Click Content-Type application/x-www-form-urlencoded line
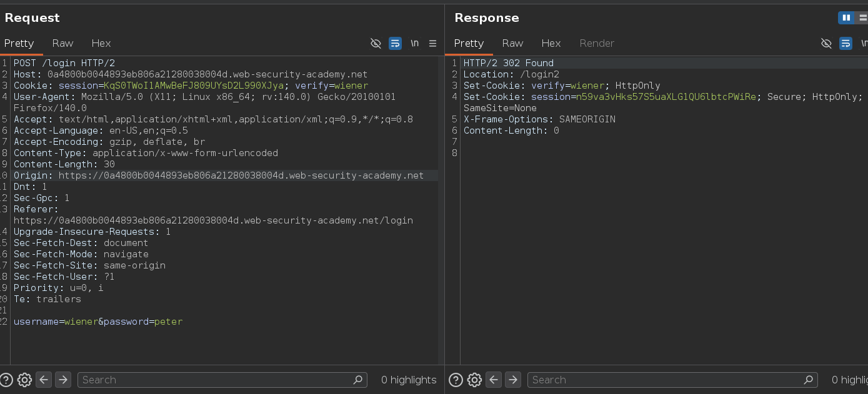Screen dimensions: 868x394 point(146,153)
